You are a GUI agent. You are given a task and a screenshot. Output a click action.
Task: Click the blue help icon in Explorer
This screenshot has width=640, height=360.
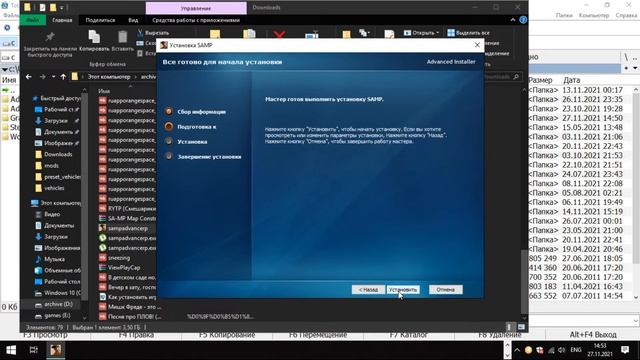pos(523,20)
